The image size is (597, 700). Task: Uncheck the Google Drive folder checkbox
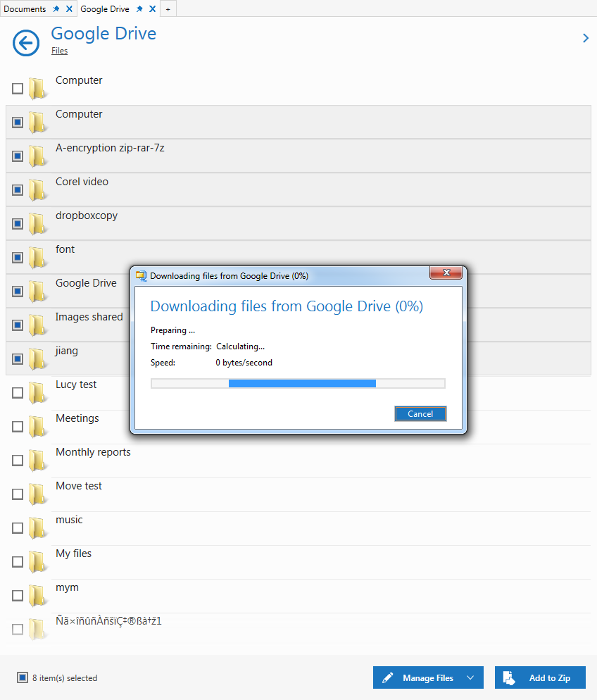(x=18, y=291)
